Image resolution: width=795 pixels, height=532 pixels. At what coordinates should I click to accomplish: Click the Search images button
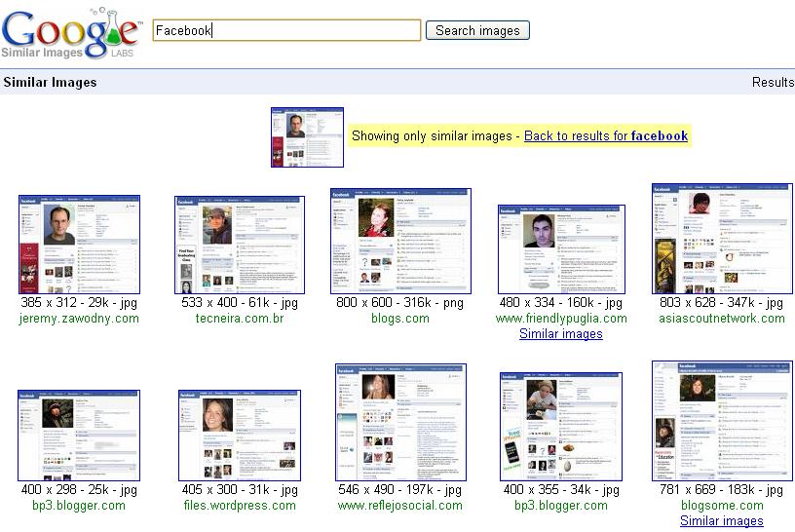pos(477,30)
